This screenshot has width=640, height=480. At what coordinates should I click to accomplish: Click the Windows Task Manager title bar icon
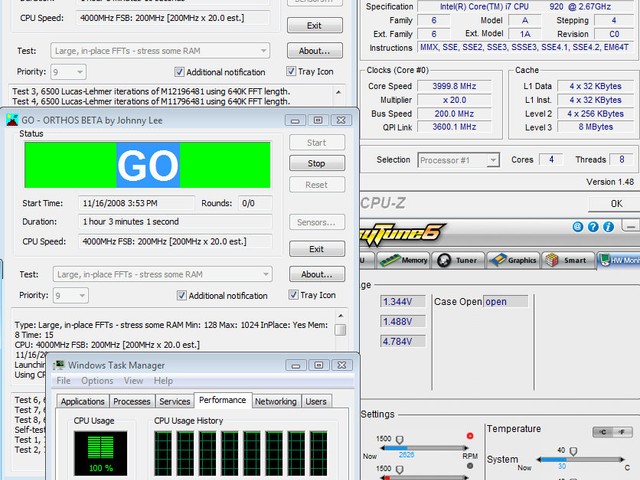pos(60,364)
